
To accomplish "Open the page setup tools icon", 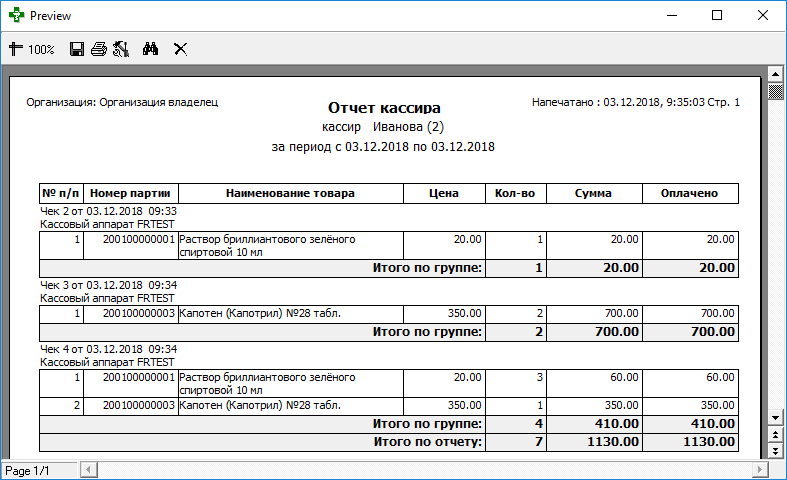I will click(x=121, y=49).
